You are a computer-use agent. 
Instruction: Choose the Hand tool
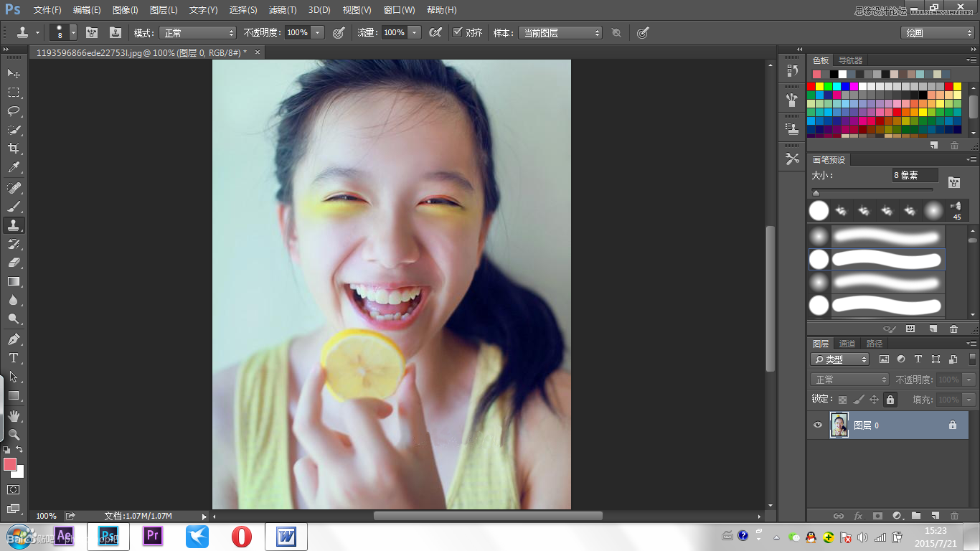coord(14,415)
